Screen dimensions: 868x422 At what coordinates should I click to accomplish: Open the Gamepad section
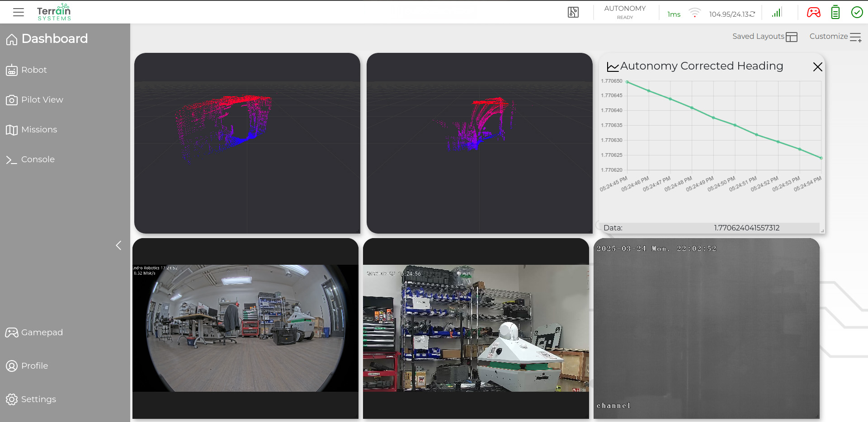pos(42,333)
